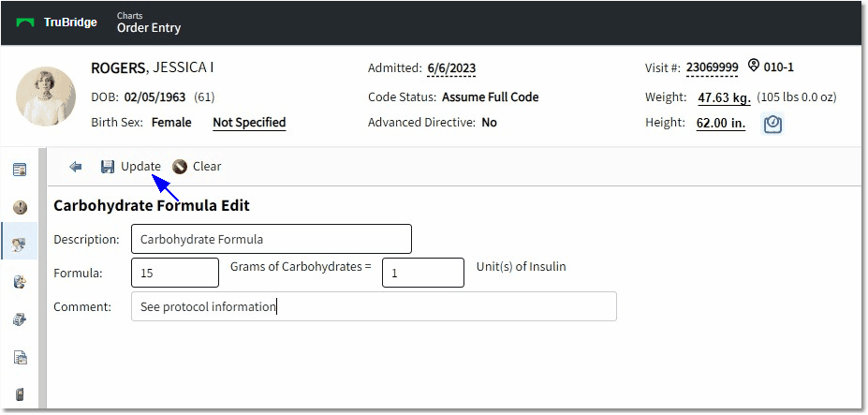The width and height of the screenshot is (868, 415).
Task: Click the Advanced Directive value No
Action: 490,123
